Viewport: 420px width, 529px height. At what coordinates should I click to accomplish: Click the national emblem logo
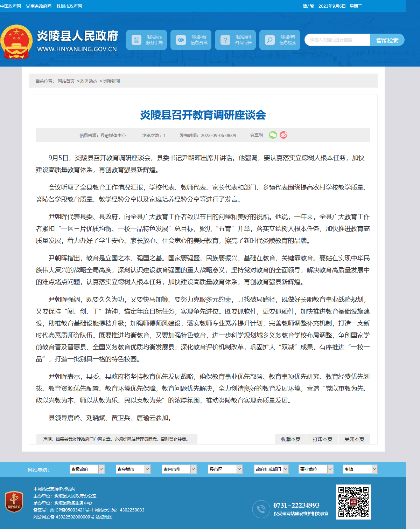[x=16, y=42]
